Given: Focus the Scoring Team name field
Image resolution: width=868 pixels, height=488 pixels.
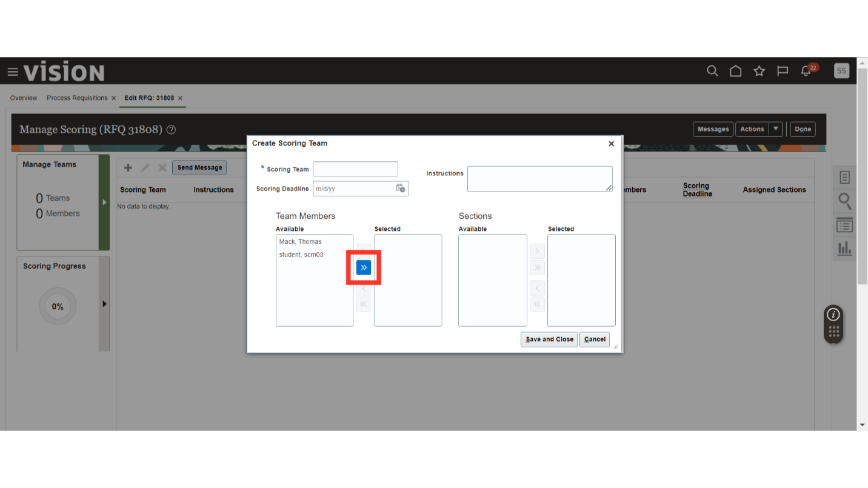Looking at the screenshot, I should [355, 169].
